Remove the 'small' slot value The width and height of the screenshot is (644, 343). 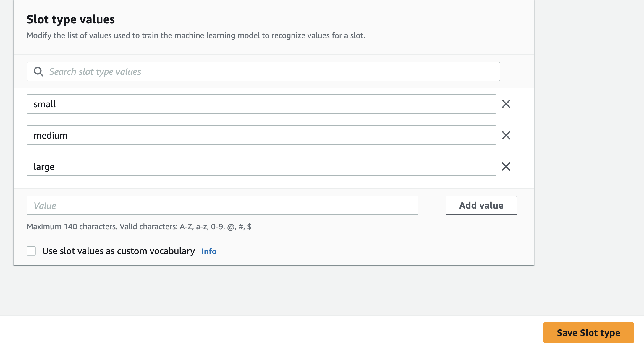[x=506, y=104]
